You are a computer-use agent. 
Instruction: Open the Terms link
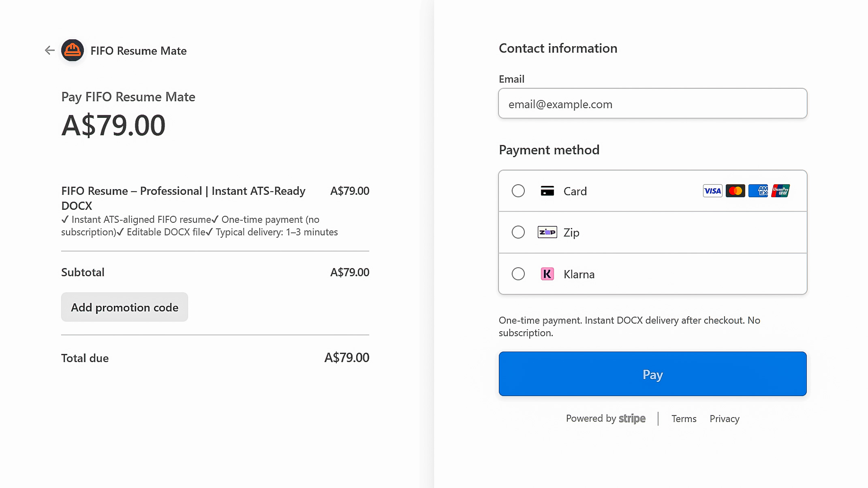[684, 419]
